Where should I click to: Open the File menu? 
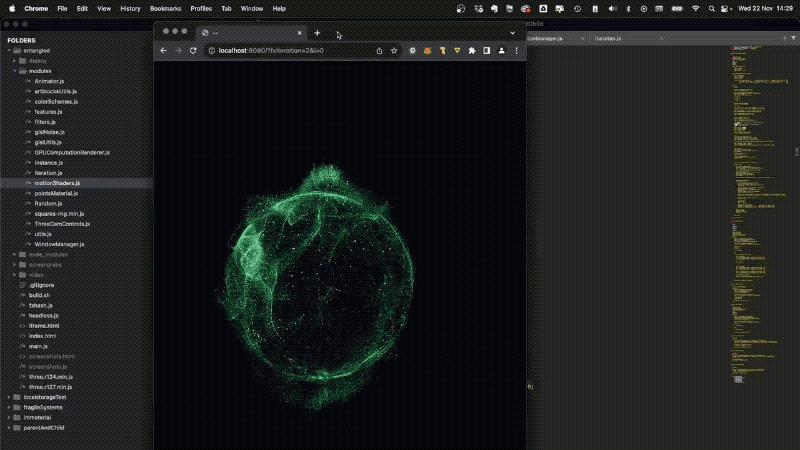[x=62, y=9]
